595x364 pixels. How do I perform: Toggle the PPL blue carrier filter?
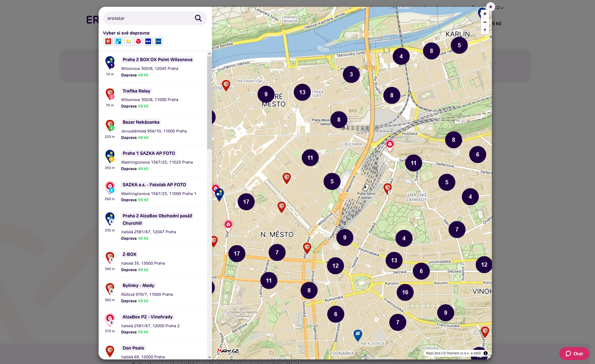coord(158,41)
